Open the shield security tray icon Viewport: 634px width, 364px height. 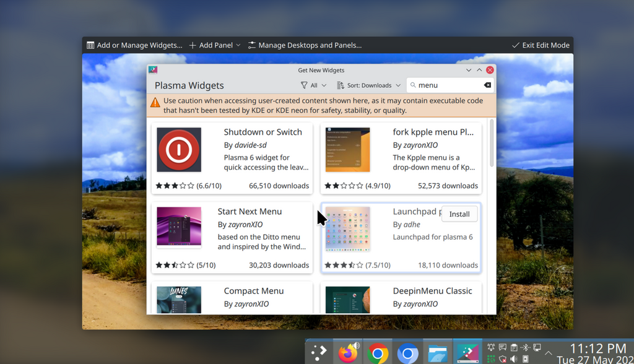(503, 359)
